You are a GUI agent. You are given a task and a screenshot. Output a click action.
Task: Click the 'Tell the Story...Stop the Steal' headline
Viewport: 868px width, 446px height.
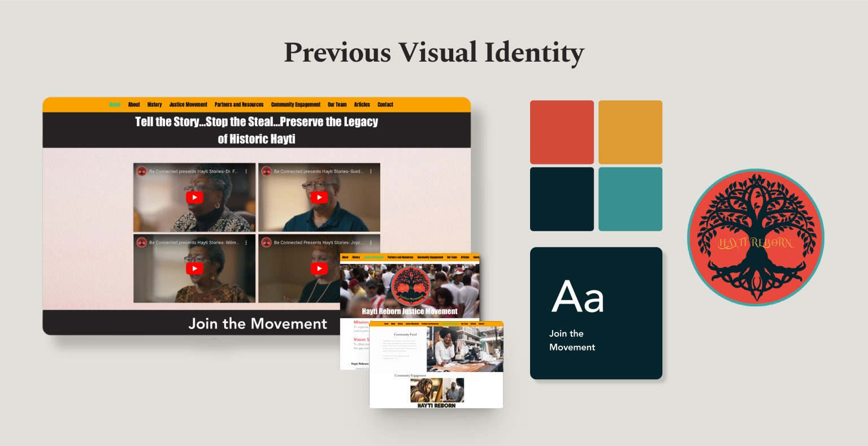pyautogui.click(x=257, y=130)
